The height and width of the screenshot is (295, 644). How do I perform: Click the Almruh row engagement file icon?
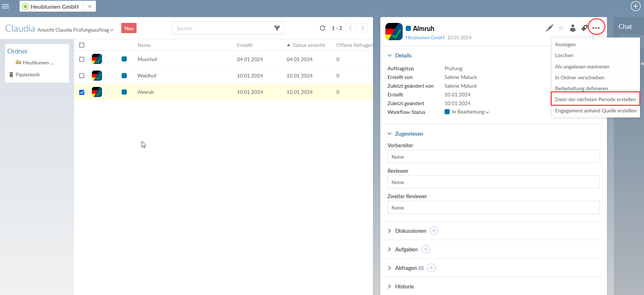[x=97, y=92]
